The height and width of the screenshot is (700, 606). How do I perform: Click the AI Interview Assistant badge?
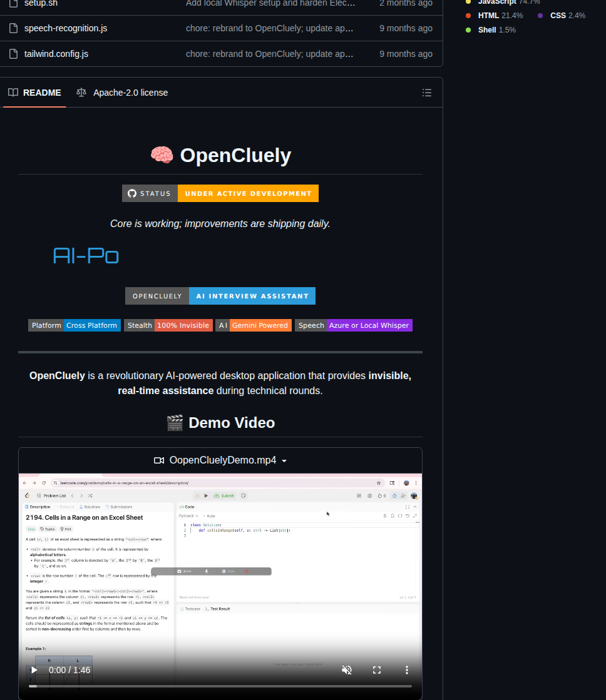click(x=220, y=296)
